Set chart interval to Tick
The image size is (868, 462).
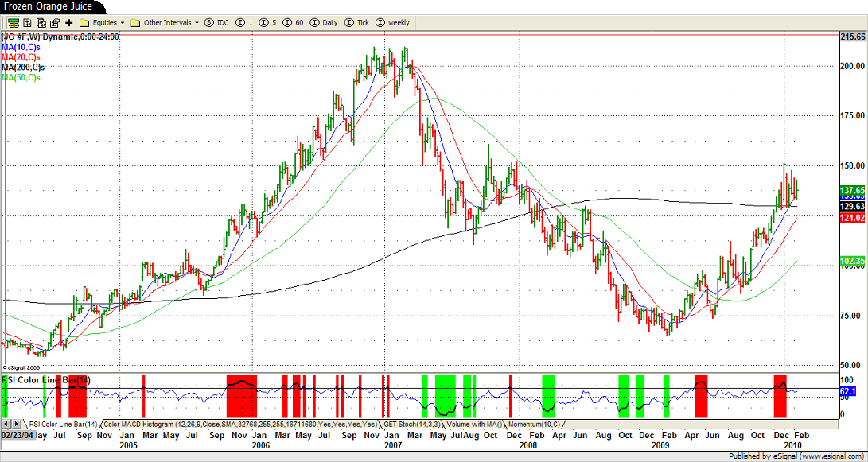(356, 22)
